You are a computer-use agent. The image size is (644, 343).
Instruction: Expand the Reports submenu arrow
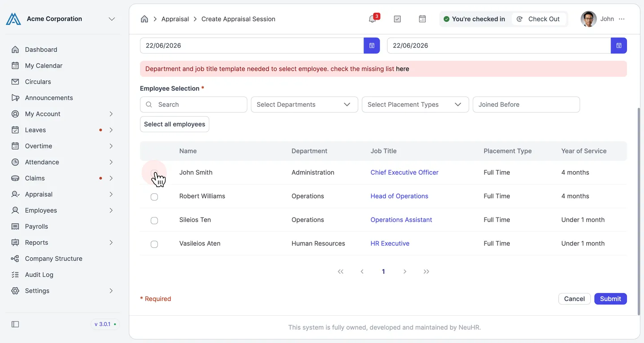click(111, 243)
